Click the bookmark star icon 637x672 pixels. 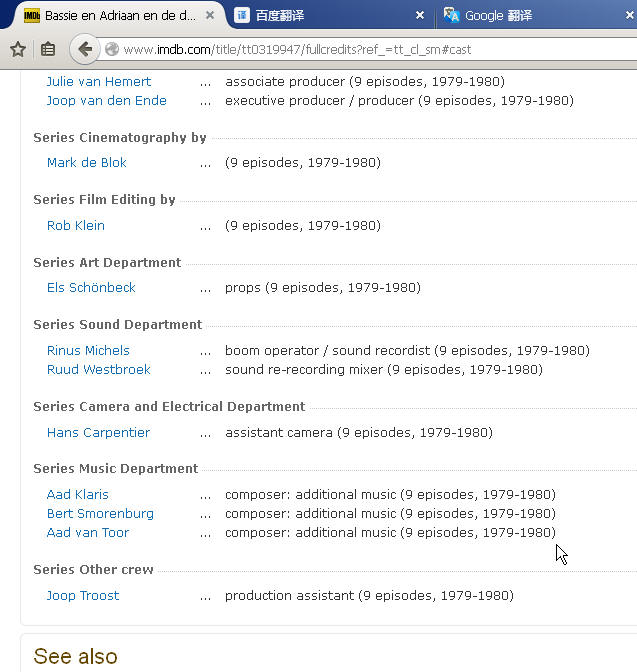[18, 49]
